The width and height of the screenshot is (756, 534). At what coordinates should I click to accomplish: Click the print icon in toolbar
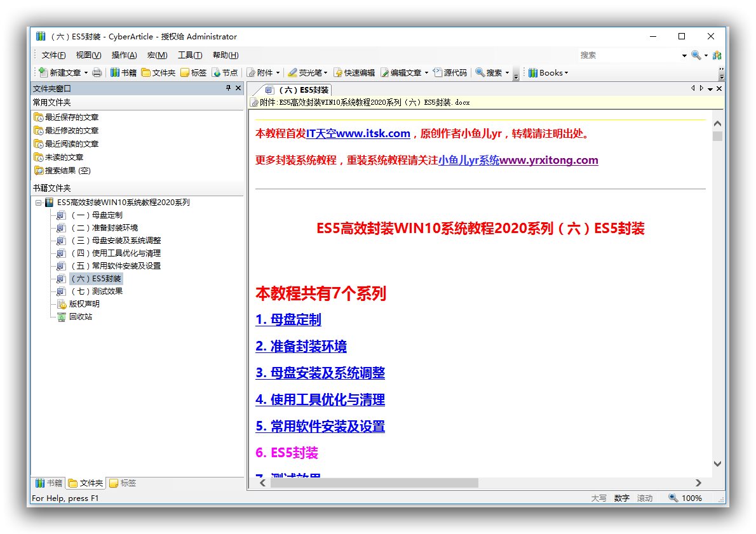click(97, 72)
